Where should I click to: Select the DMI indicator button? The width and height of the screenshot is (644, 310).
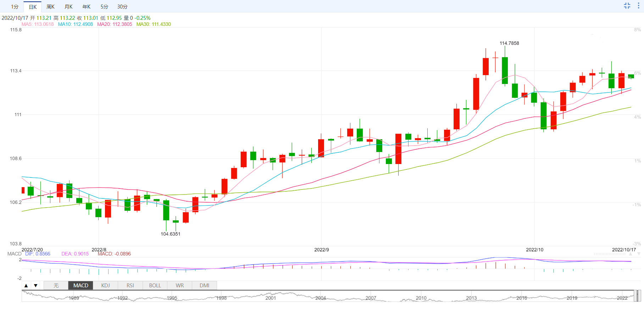[204, 286]
